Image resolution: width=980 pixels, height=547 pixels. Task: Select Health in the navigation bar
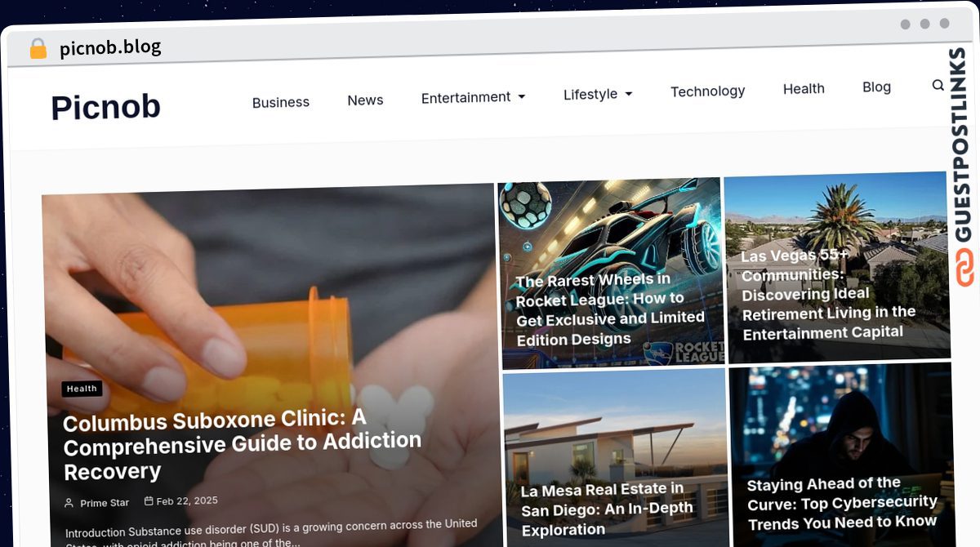pos(804,88)
